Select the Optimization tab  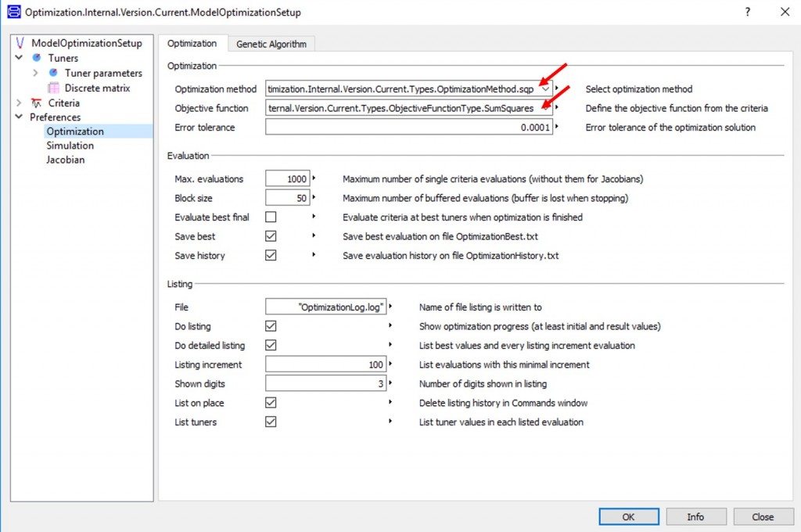click(192, 44)
